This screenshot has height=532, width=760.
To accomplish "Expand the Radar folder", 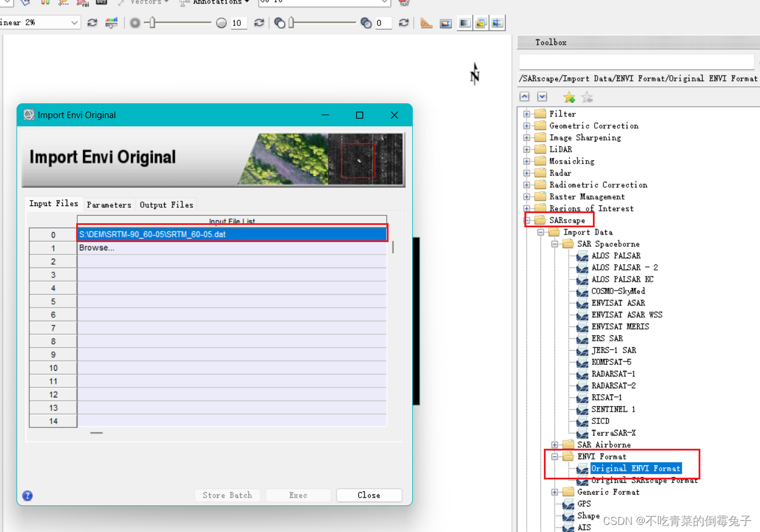I will click(x=526, y=173).
